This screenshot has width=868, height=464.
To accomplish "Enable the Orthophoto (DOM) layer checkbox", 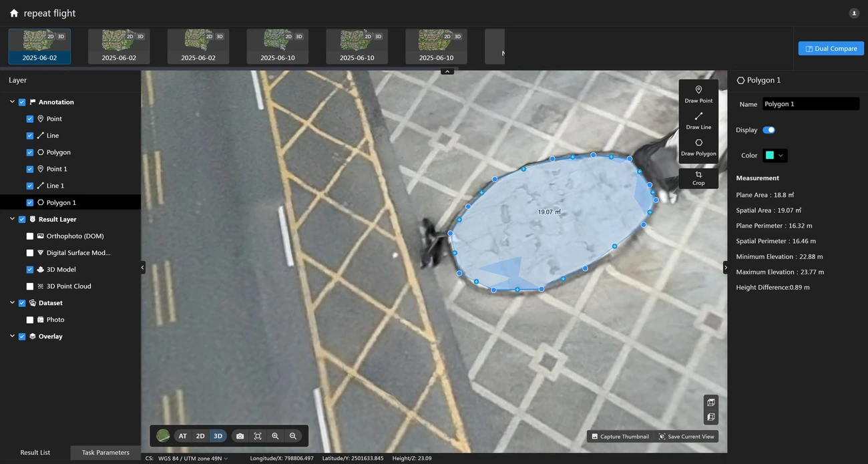I will pos(30,236).
